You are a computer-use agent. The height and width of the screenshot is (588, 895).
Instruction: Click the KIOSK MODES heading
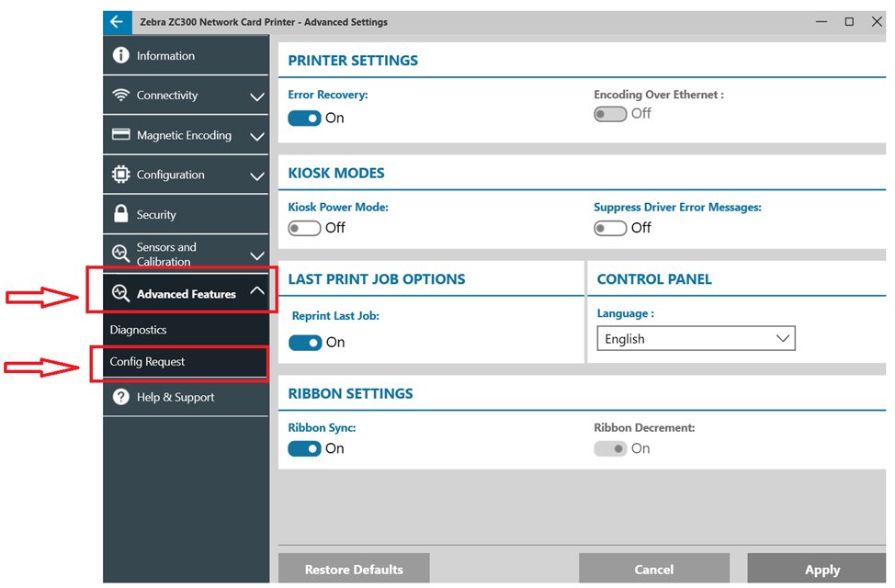pyautogui.click(x=336, y=173)
